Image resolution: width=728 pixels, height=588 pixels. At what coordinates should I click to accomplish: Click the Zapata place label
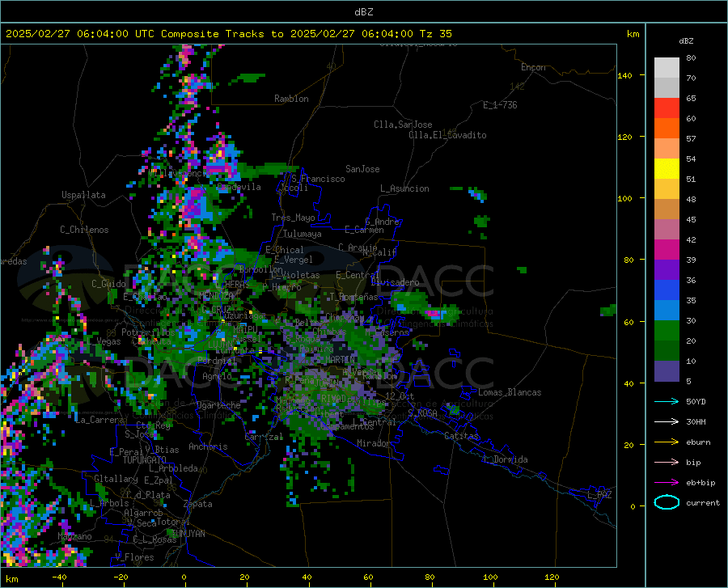[x=198, y=504]
